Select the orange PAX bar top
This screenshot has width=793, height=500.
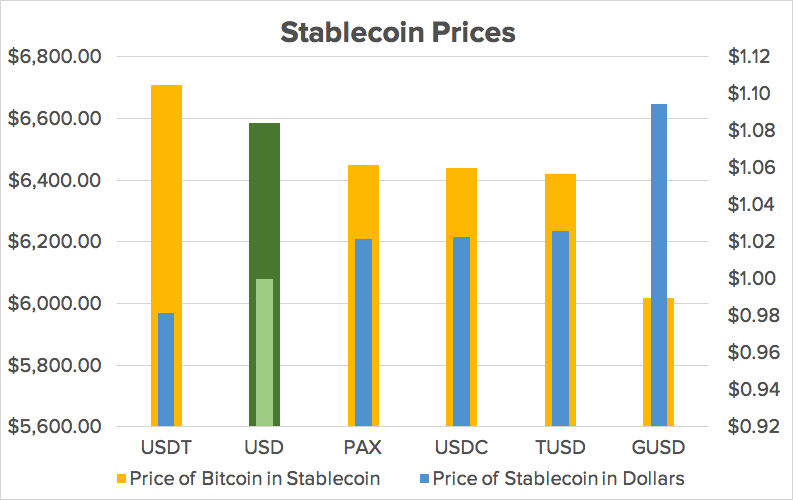pyautogui.click(x=363, y=201)
